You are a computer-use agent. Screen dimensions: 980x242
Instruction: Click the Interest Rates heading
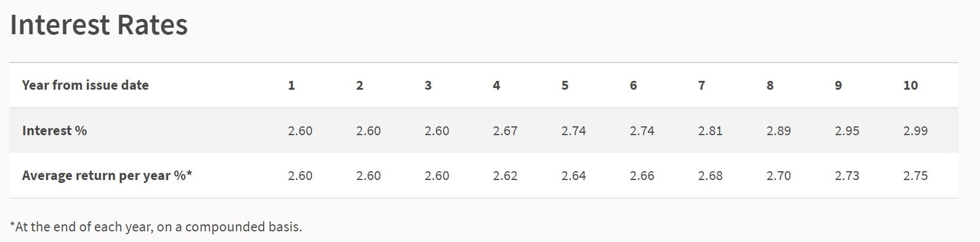click(99, 25)
